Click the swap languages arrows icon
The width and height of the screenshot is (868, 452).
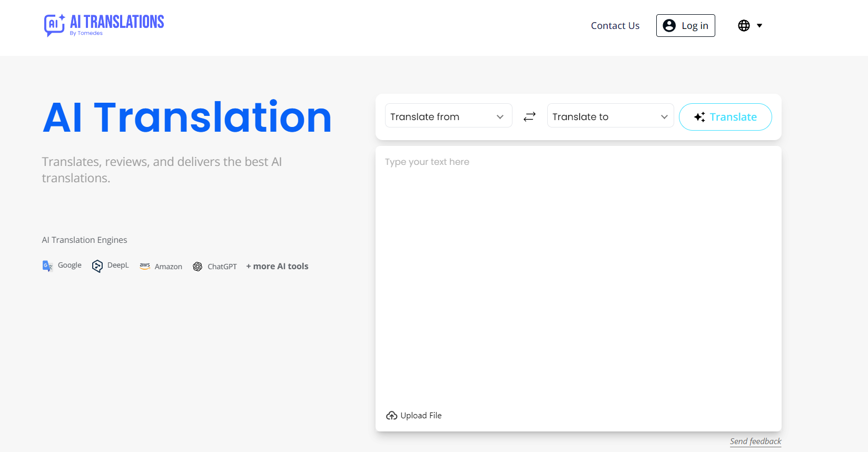click(x=529, y=116)
